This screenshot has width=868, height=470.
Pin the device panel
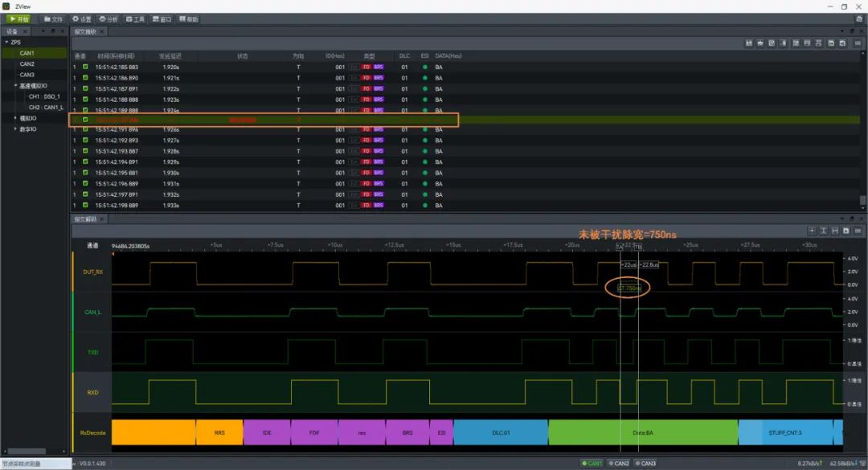[x=53, y=31]
